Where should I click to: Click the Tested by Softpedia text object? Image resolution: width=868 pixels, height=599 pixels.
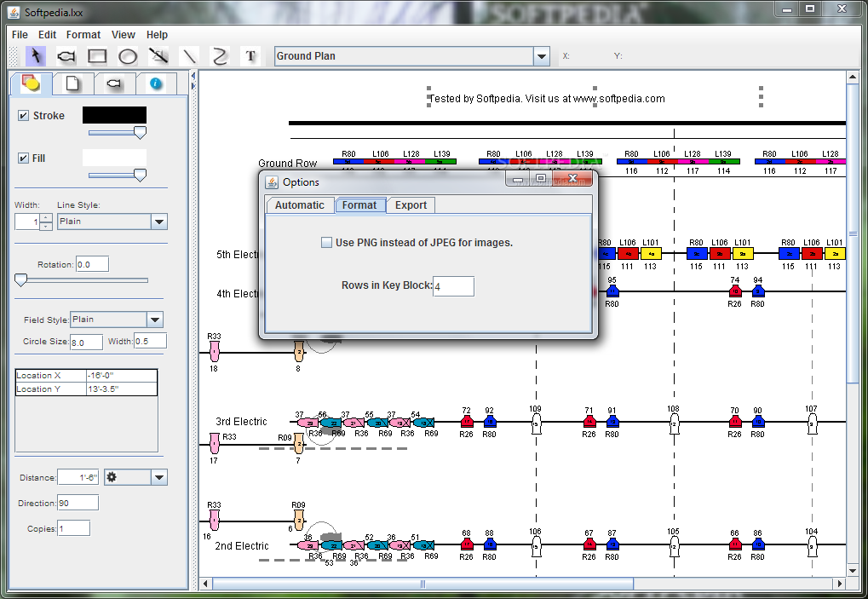[x=546, y=99]
